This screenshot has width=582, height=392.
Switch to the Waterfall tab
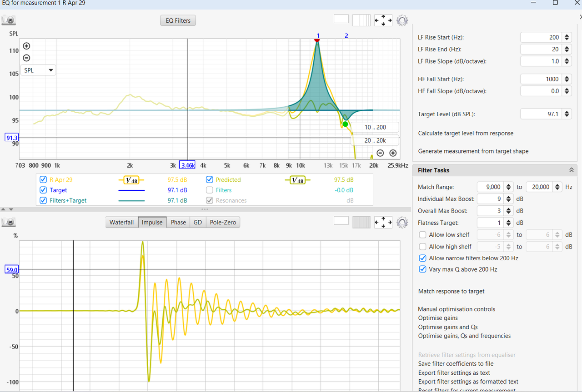pos(121,223)
